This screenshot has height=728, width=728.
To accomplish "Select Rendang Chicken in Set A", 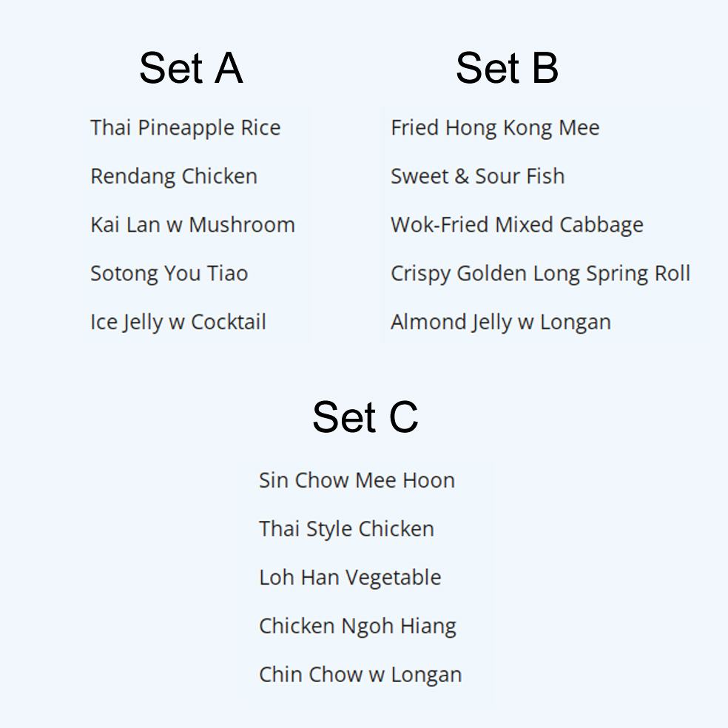I will click(x=174, y=176).
